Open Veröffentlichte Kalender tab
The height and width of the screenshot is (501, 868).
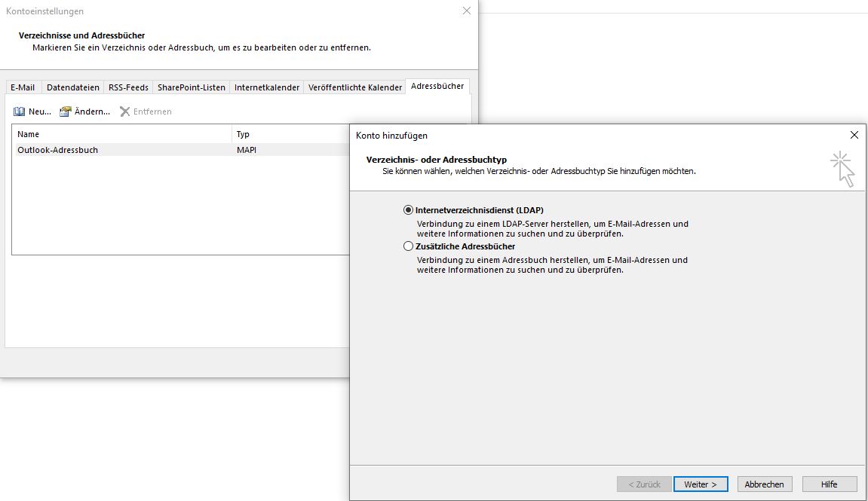354,87
